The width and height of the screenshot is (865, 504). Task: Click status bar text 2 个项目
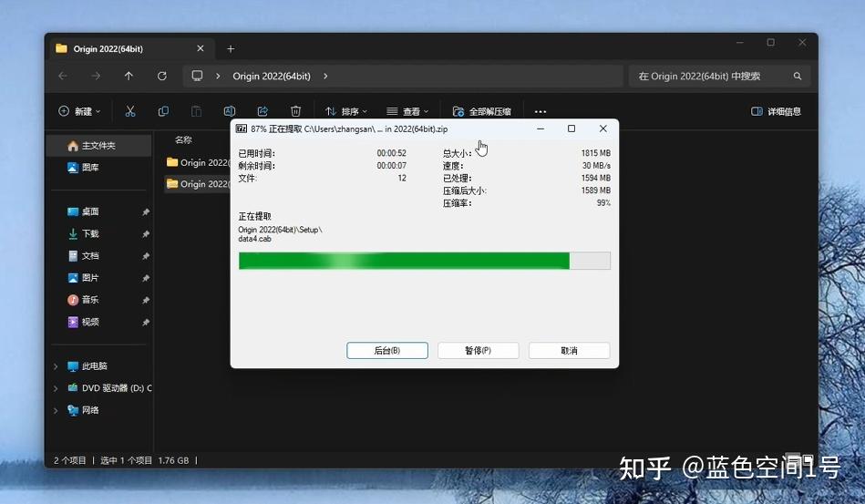(x=70, y=460)
